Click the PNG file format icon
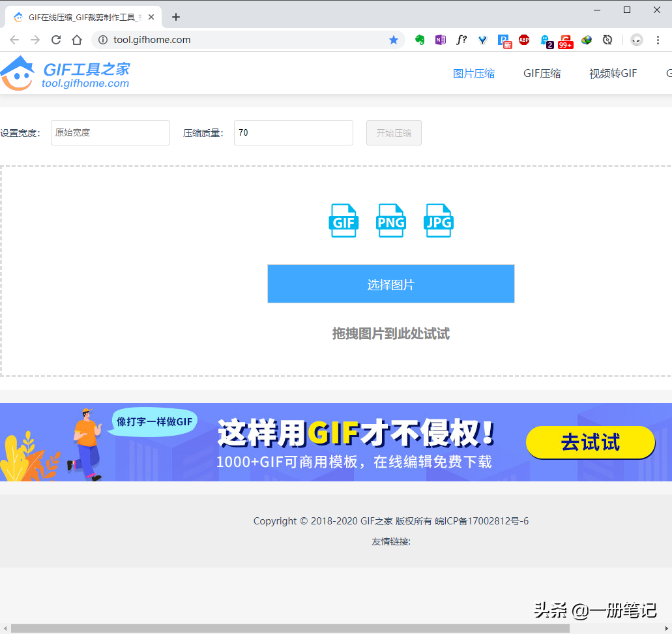Viewport: 672px width, 634px height. (391, 221)
